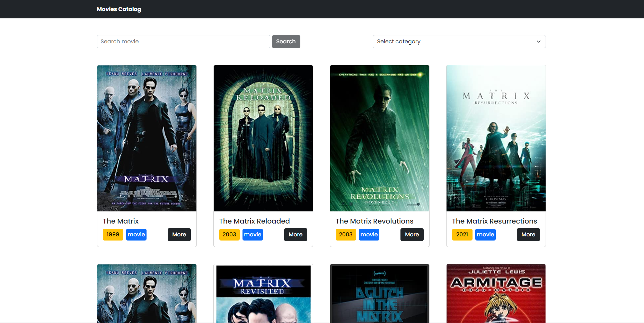The image size is (644, 323).
Task: Open The Matrix Revolutions poster image
Action: tap(380, 138)
